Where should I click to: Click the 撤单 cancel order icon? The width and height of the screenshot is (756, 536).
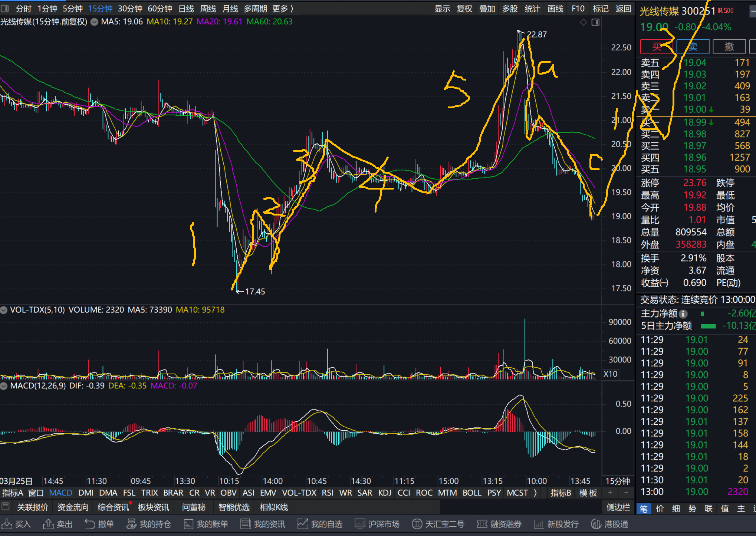[90, 524]
